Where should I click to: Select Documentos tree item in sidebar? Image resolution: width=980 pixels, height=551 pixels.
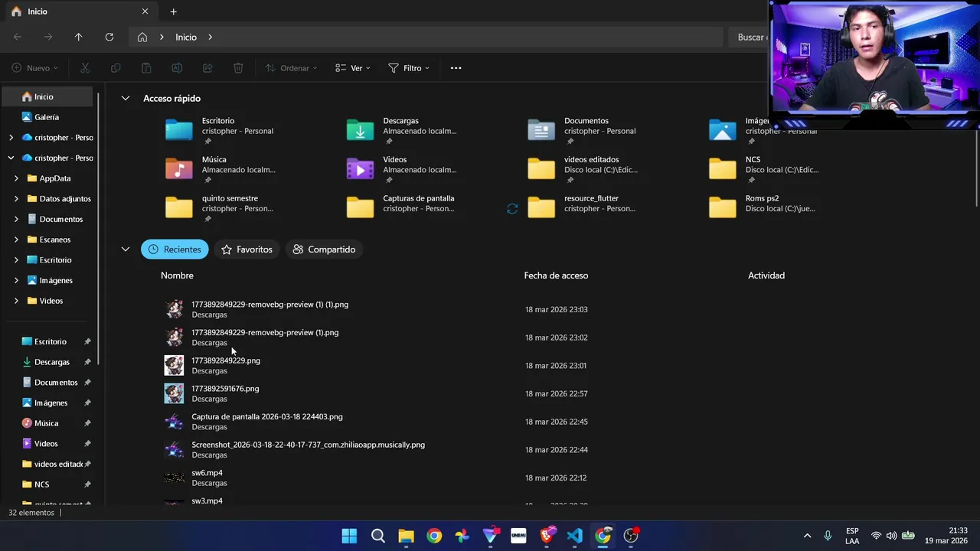tap(61, 219)
